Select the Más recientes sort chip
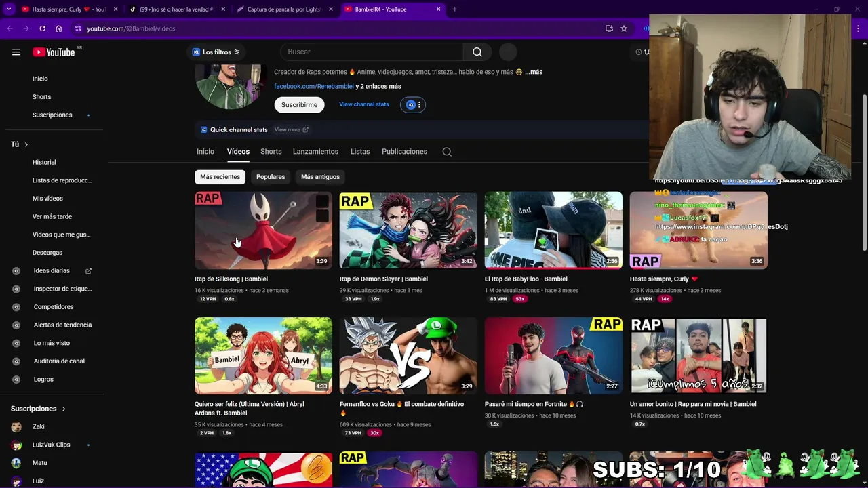The width and height of the screenshot is (868, 488). tap(220, 177)
